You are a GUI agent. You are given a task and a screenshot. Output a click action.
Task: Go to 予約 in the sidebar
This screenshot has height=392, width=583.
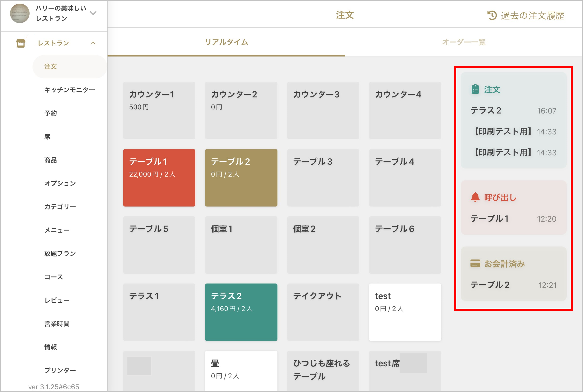(x=51, y=113)
